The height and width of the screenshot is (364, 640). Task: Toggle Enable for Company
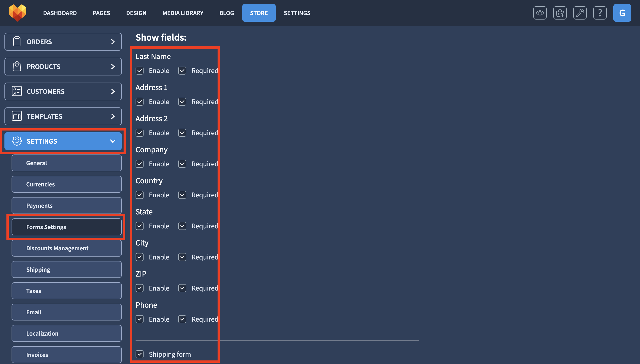[140, 164]
